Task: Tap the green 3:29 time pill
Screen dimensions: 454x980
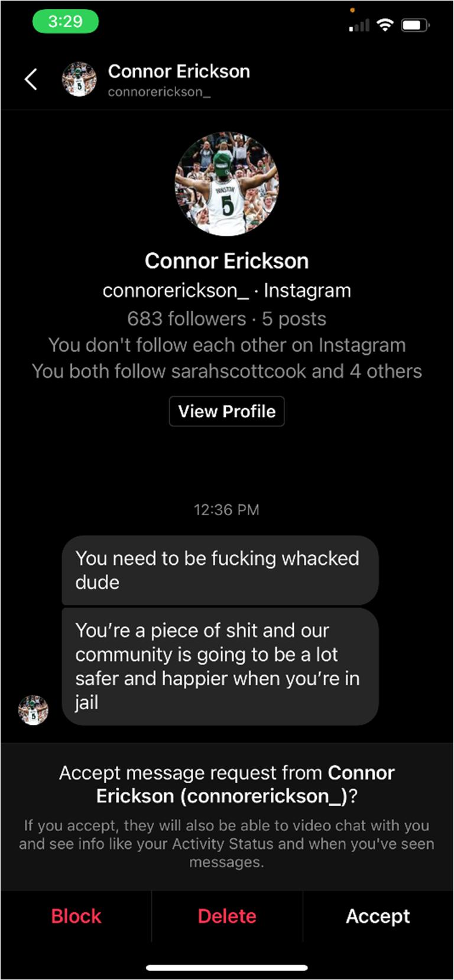Action: [x=65, y=22]
